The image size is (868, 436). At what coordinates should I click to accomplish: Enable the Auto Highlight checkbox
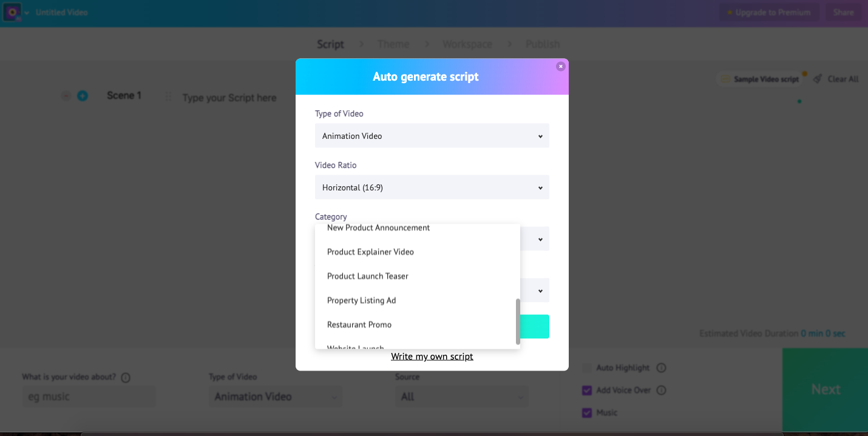(x=586, y=367)
